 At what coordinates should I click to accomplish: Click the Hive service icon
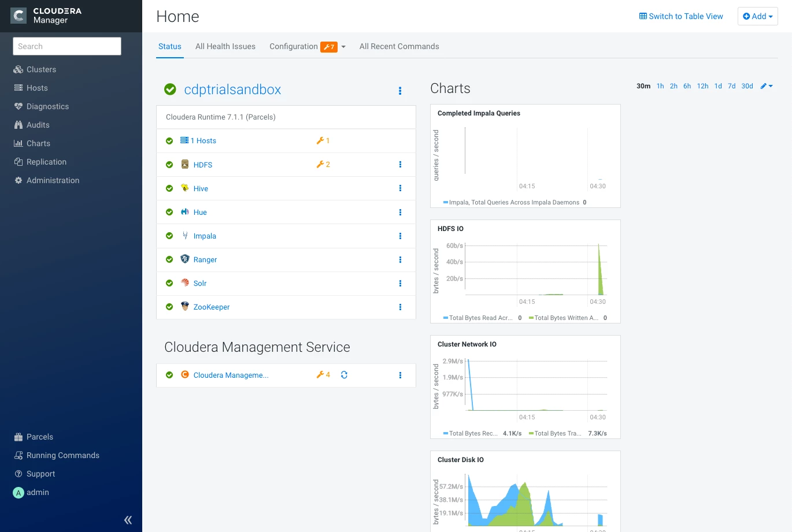pyautogui.click(x=185, y=188)
